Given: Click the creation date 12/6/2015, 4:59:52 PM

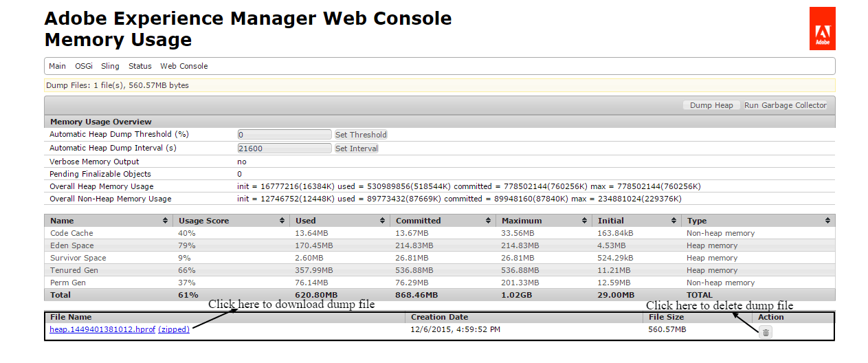Looking at the screenshot, I should tap(456, 329).
